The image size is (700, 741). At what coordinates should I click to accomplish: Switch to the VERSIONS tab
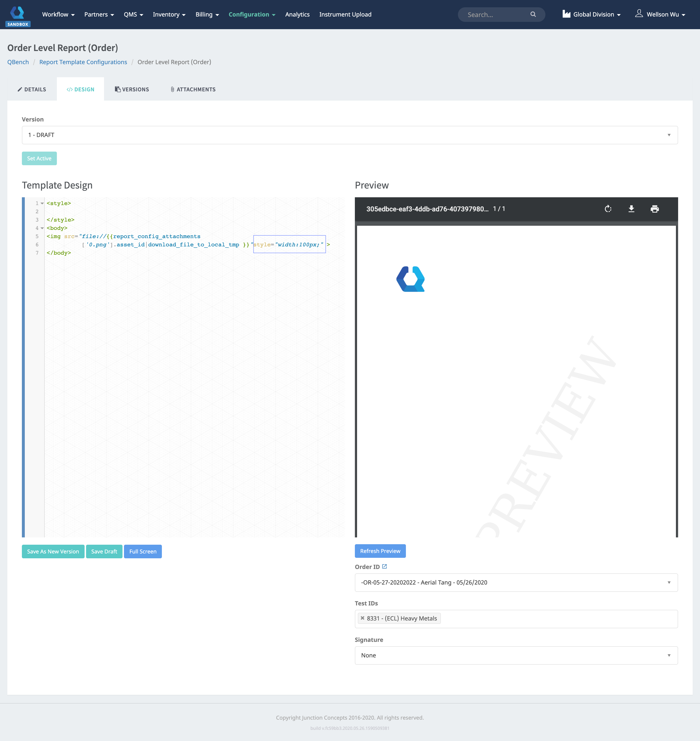click(x=132, y=89)
